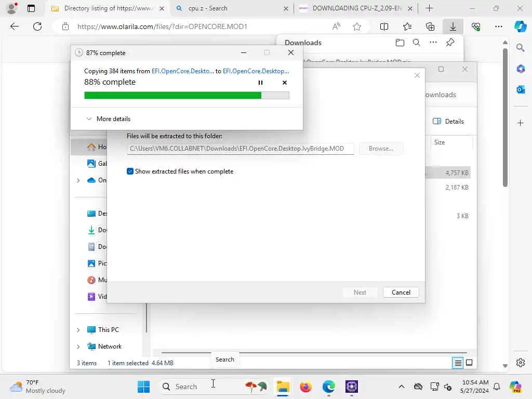Pin the Downloads panel
Image resolution: width=532 pixels, height=399 pixels.
click(450, 43)
